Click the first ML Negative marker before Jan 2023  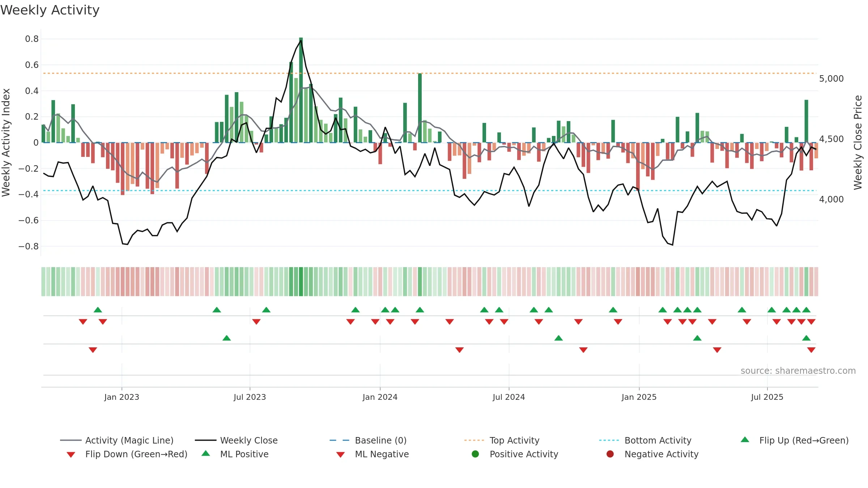93,350
